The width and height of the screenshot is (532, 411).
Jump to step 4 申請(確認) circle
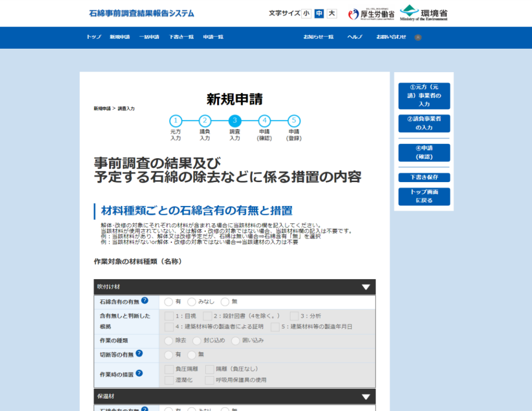264,121
